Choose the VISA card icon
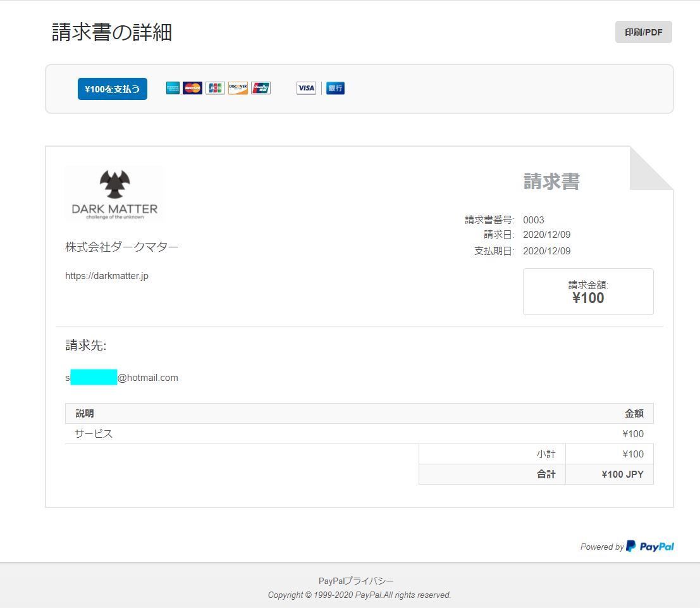700x608 pixels. coord(306,89)
